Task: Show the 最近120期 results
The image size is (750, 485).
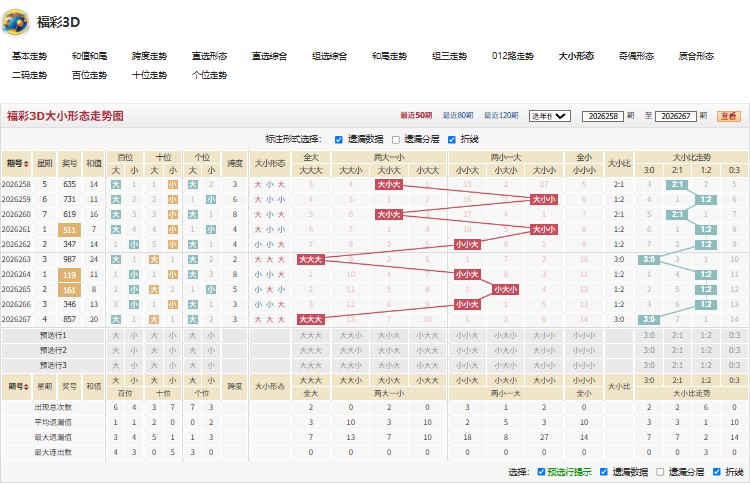Action: [x=501, y=115]
